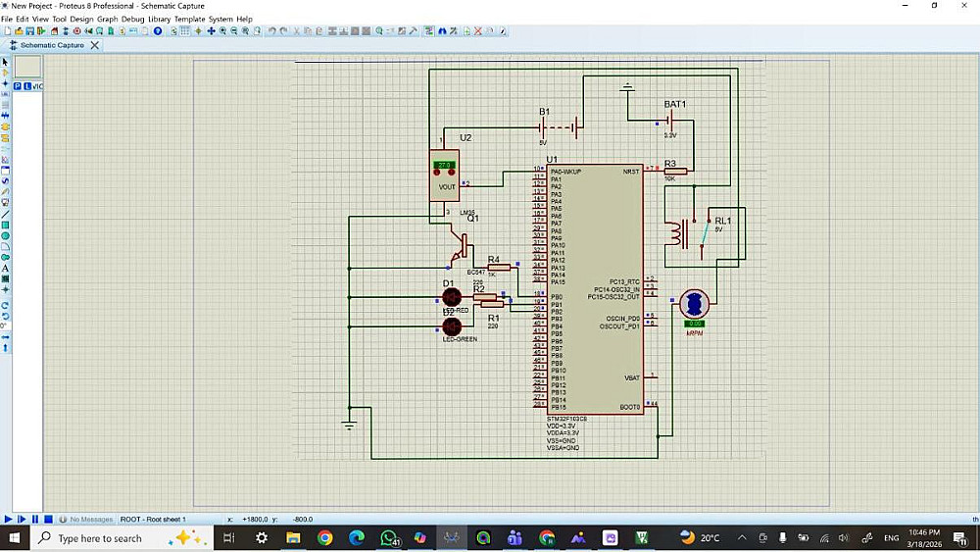Toggle the grid display icon

click(185, 31)
